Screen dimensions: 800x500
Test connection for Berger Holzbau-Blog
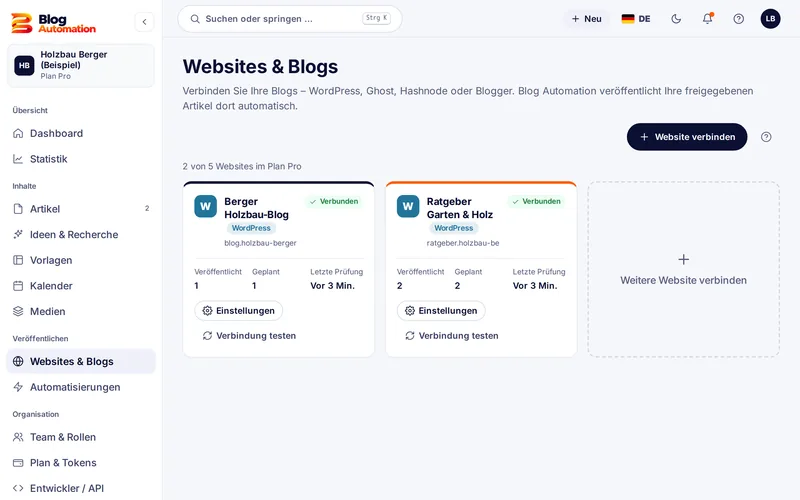click(249, 336)
